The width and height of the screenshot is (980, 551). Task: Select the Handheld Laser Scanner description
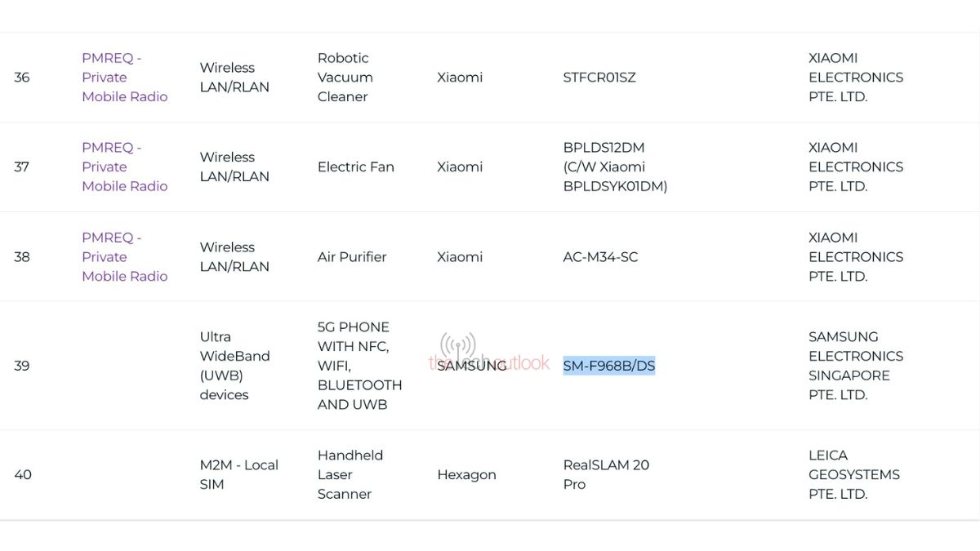(350, 474)
